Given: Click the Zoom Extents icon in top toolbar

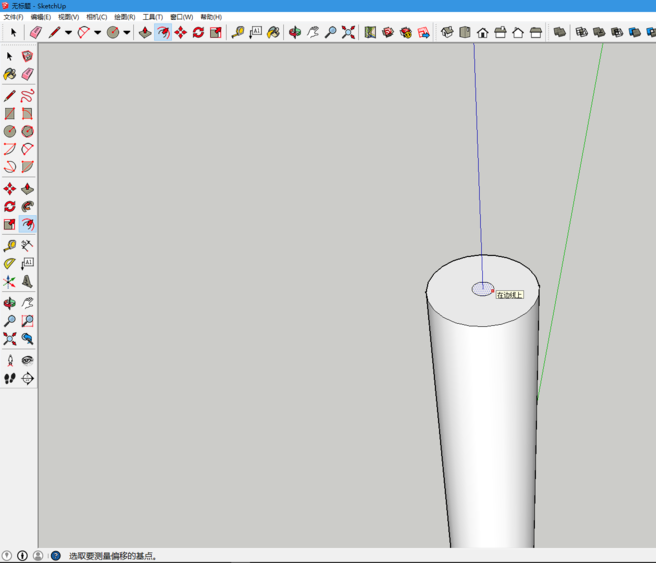Looking at the screenshot, I should (x=348, y=33).
